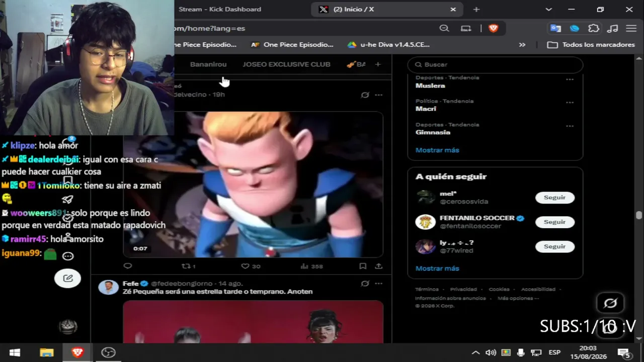Open mel* profile avatar
The image size is (644, 362).
tap(425, 198)
